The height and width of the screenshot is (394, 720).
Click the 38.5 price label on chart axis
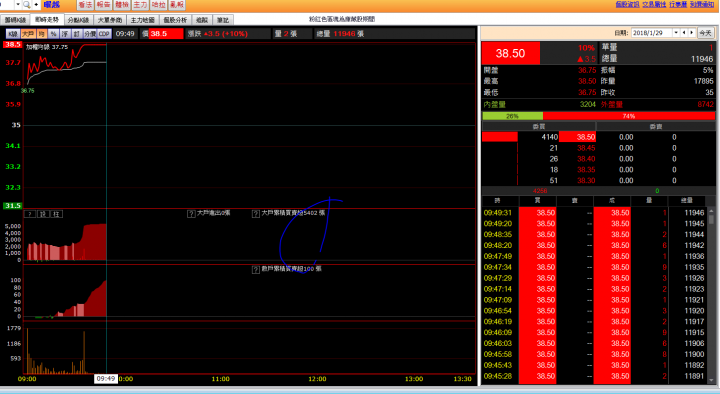tap(12, 45)
